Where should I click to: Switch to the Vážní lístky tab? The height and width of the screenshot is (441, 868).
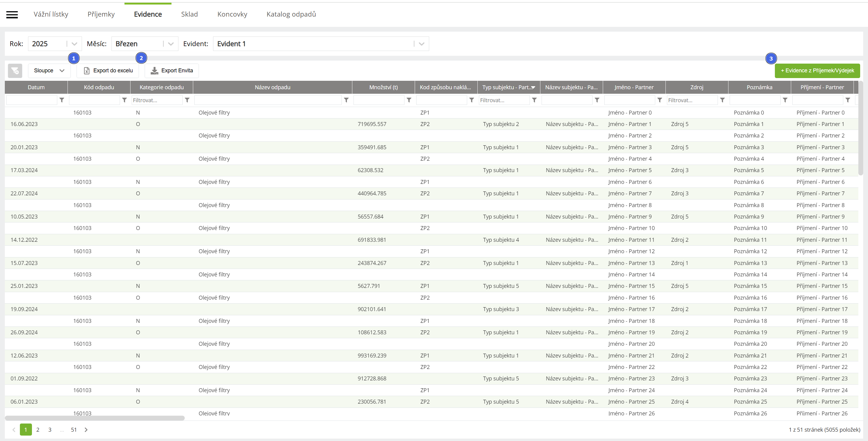51,14
